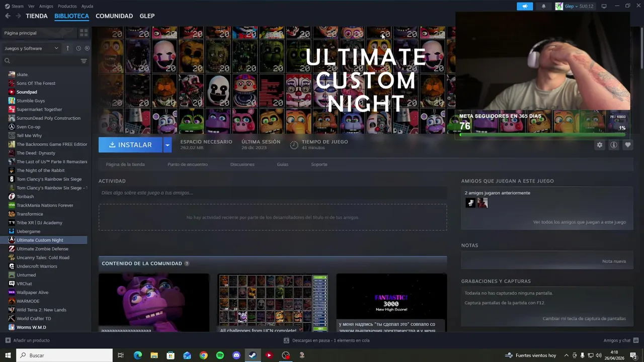Open the Ayuda menu

(87, 6)
